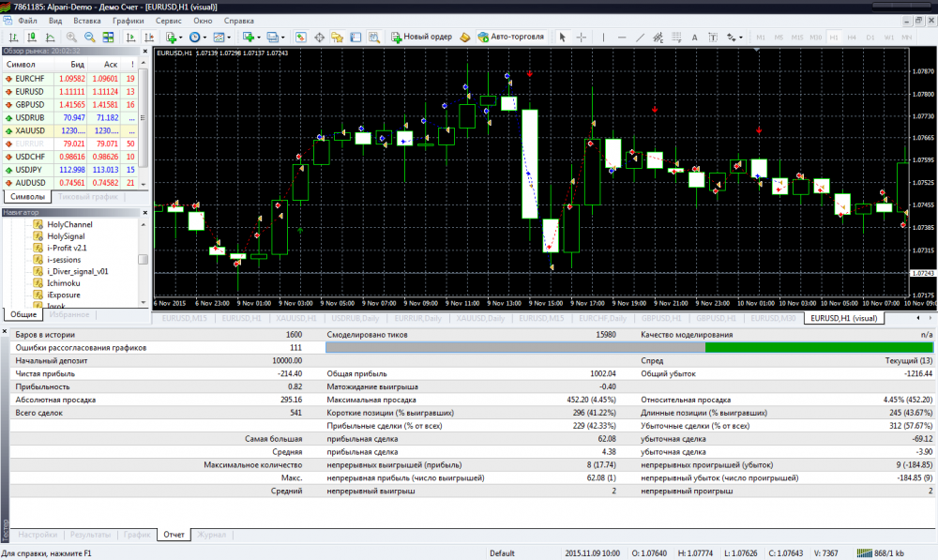938x560 pixels.
Task: Click the modeling quality progress bar
Action: 630,347
